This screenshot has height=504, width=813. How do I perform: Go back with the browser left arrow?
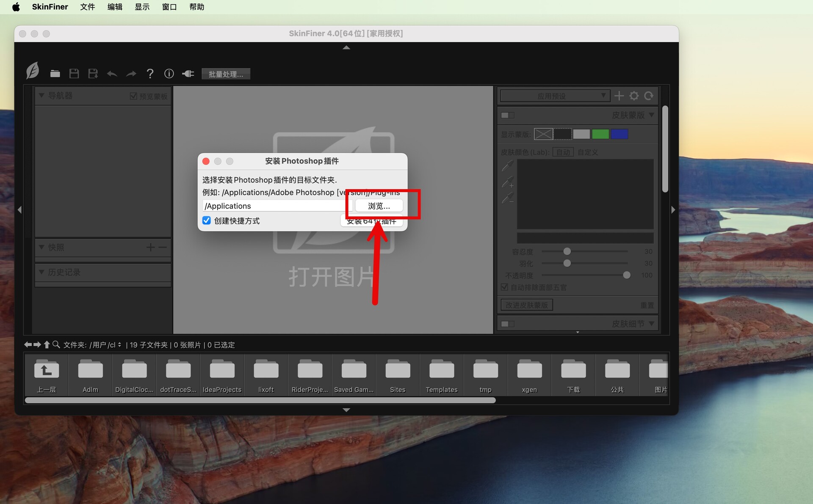pos(28,345)
